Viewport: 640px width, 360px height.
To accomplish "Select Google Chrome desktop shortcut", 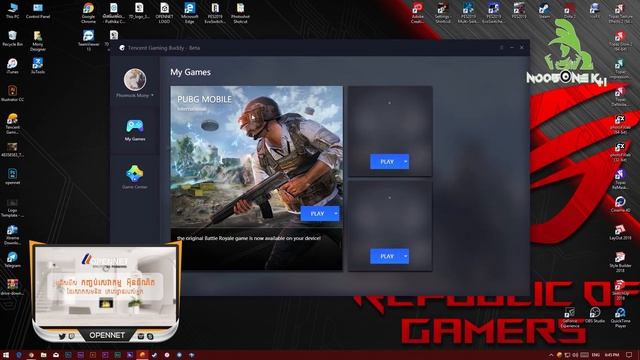I will [x=88, y=13].
